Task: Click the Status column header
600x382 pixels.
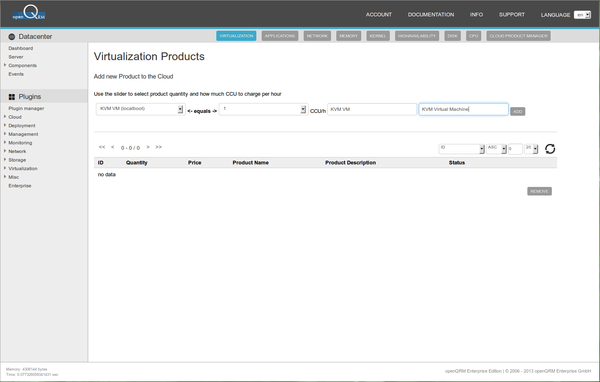Action: (457, 163)
